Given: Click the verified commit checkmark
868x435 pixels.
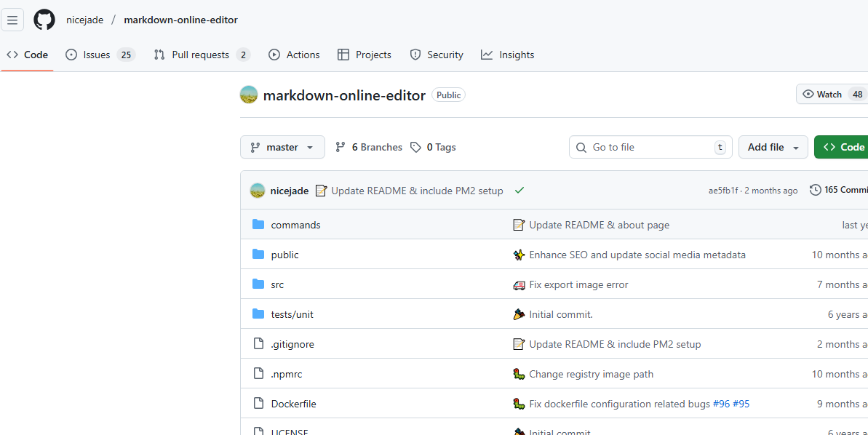Looking at the screenshot, I should click(x=519, y=190).
